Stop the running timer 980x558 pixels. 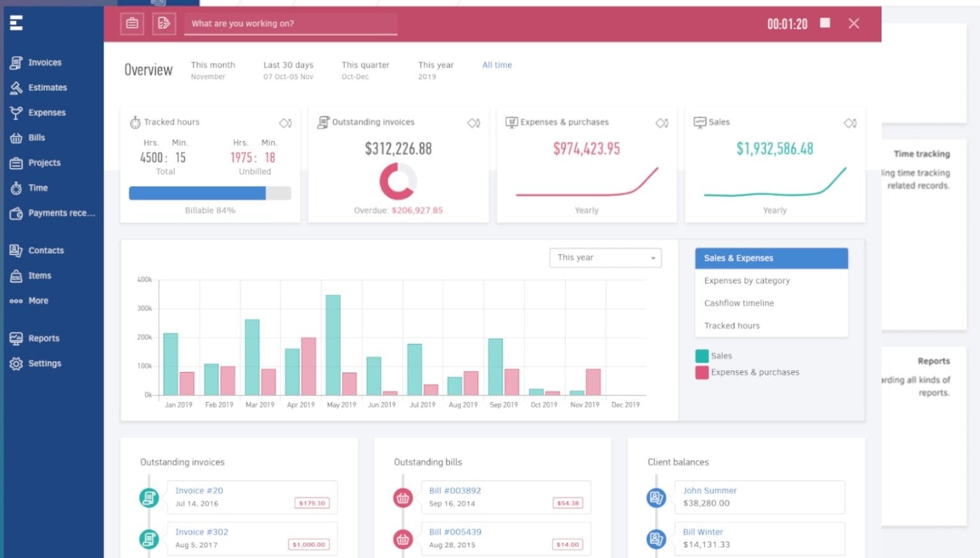[825, 23]
